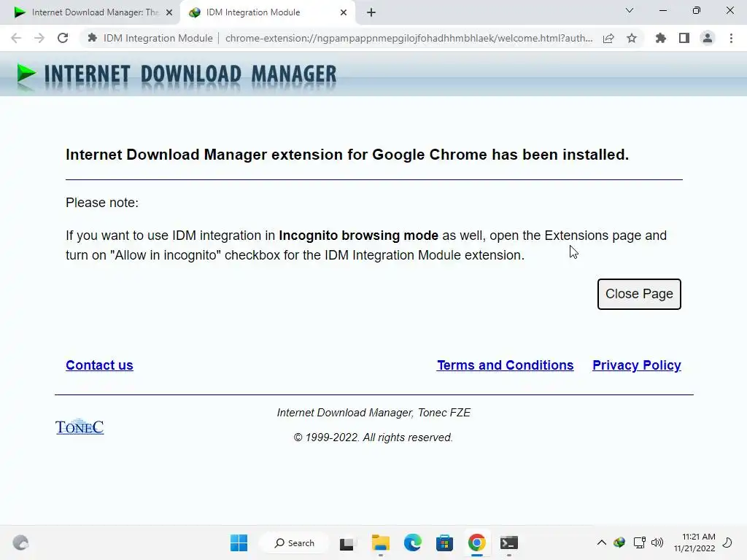The width and height of the screenshot is (747, 560).
Task: Click the Tonec logo
Action: pos(80,427)
